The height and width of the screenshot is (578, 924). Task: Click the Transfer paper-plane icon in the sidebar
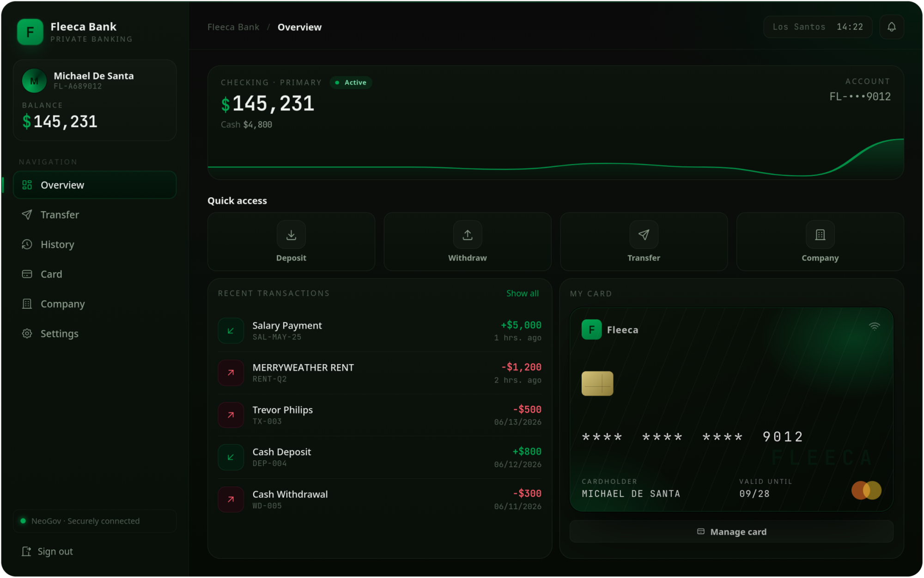tap(27, 214)
